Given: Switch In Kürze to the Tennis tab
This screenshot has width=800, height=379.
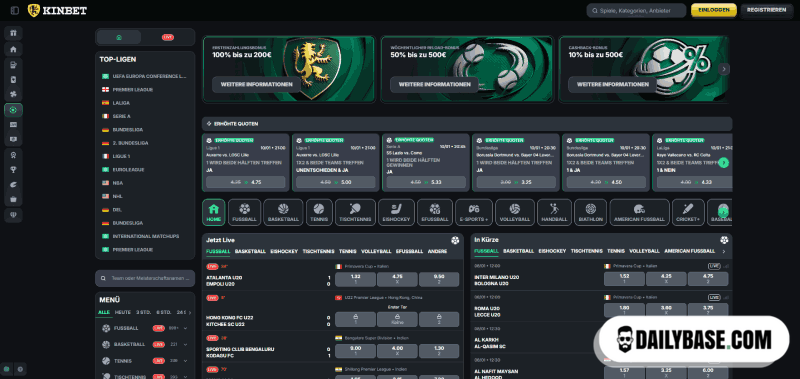Looking at the screenshot, I should pyautogui.click(x=616, y=251).
